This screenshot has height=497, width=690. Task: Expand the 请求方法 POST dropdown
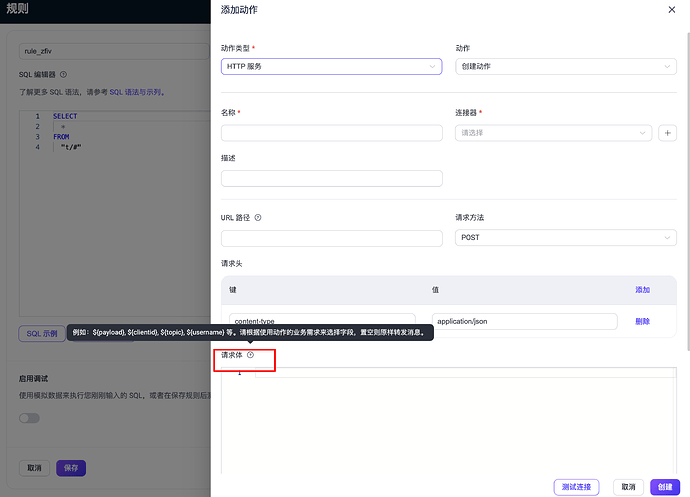(x=565, y=238)
